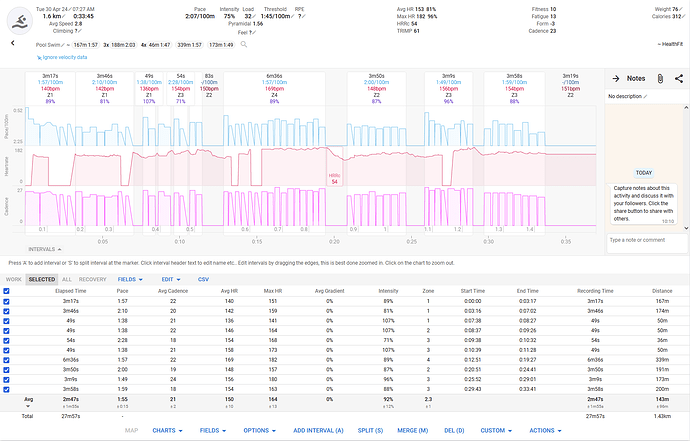Uncheck the 6m36s interval row
690x441 pixels.
[6, 360]
